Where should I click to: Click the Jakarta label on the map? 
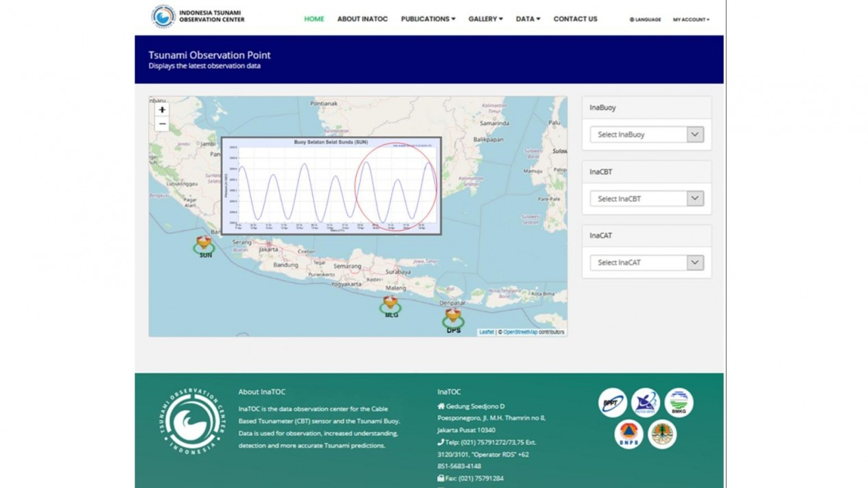tap(268, 250)
